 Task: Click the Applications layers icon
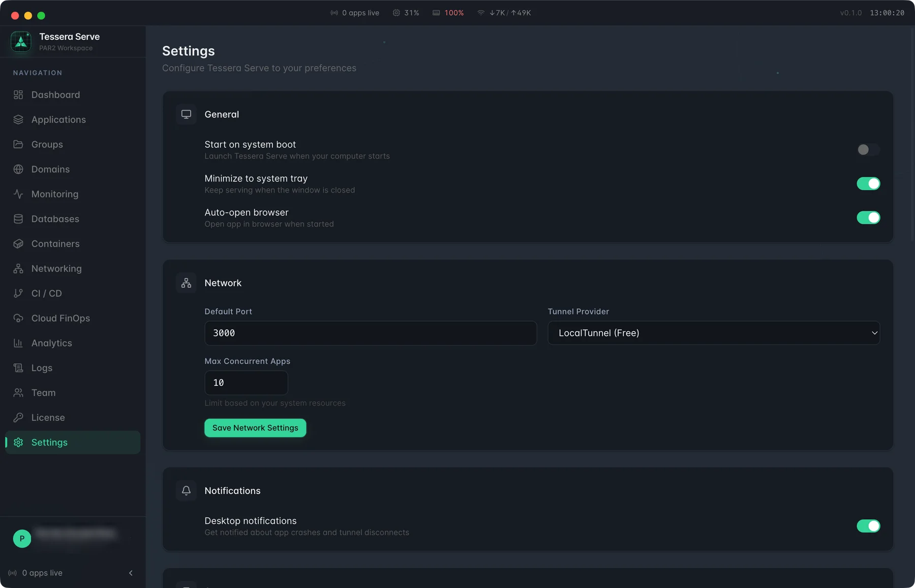tap(18, 119)
